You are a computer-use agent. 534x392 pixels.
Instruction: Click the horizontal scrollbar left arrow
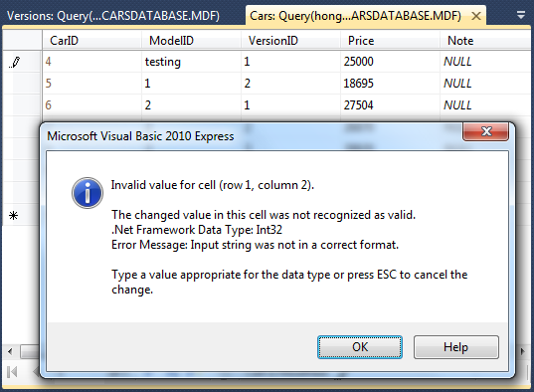click(10, 351)
